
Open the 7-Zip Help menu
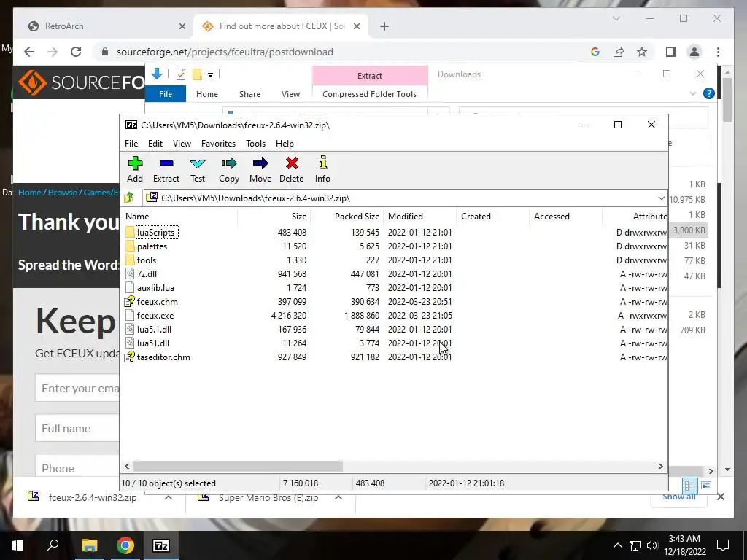pos(285,144)
